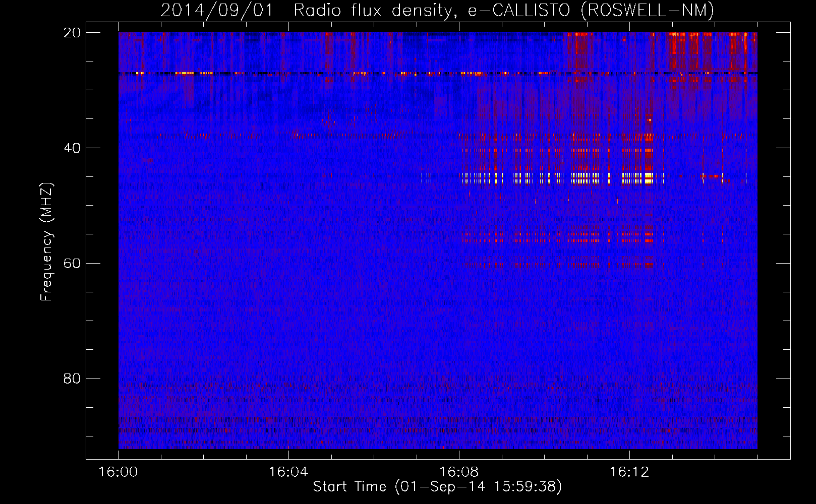Click the 40 frequency tick label
Screen dimensions: 816x504
(72, 148)
